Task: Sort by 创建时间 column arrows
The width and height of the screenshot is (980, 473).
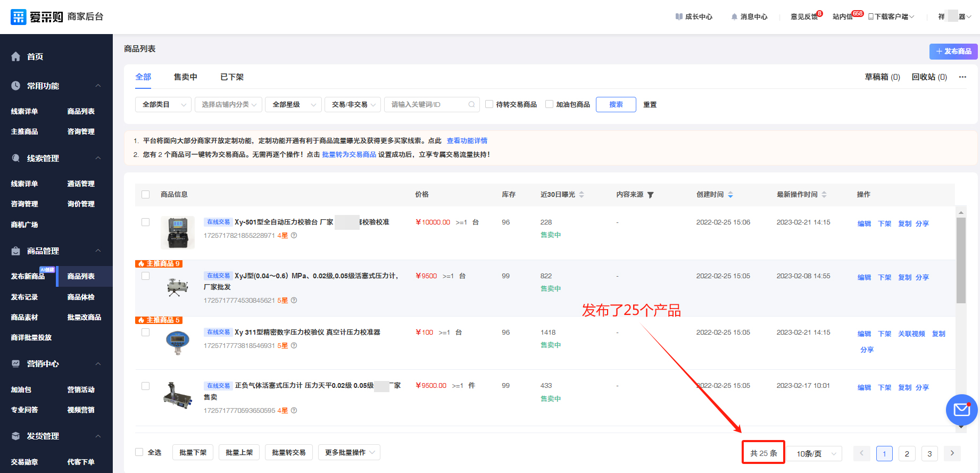Action: coord(730,195)
